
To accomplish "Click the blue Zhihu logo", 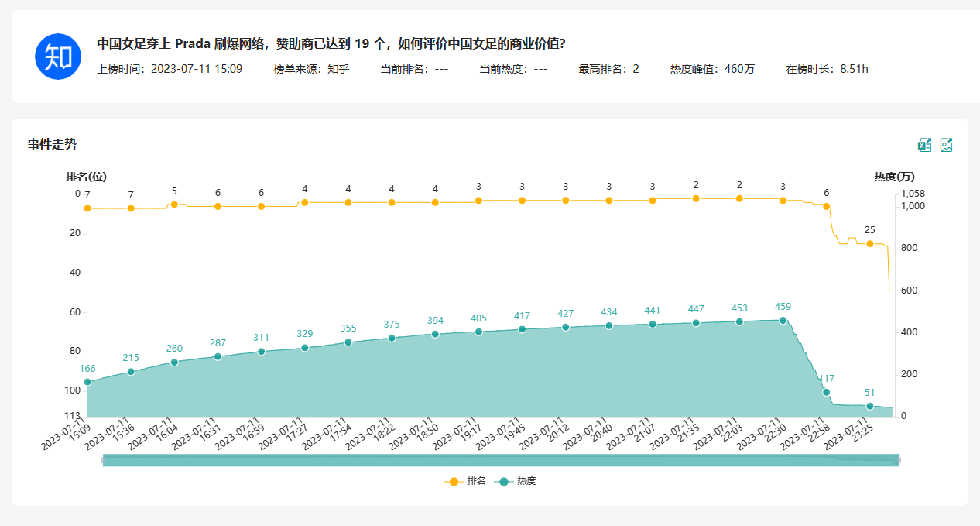I will pos(58,57).
